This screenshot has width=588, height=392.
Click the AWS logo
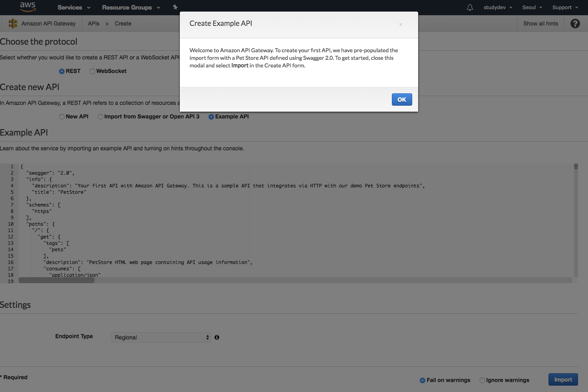[x=28, y=7]
